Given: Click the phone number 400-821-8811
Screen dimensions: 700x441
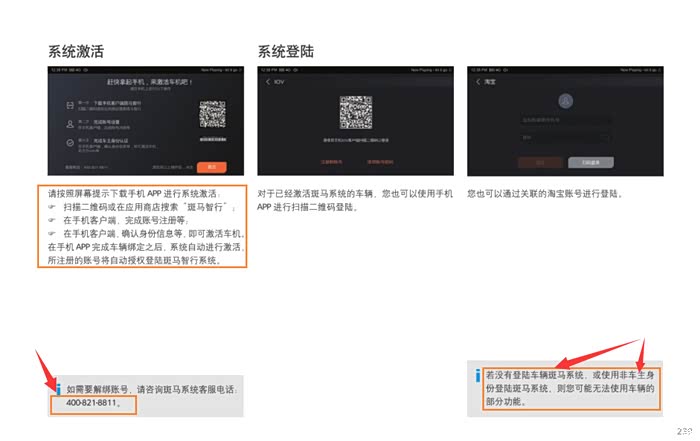Looking at the screenshot, I should 92,403.
